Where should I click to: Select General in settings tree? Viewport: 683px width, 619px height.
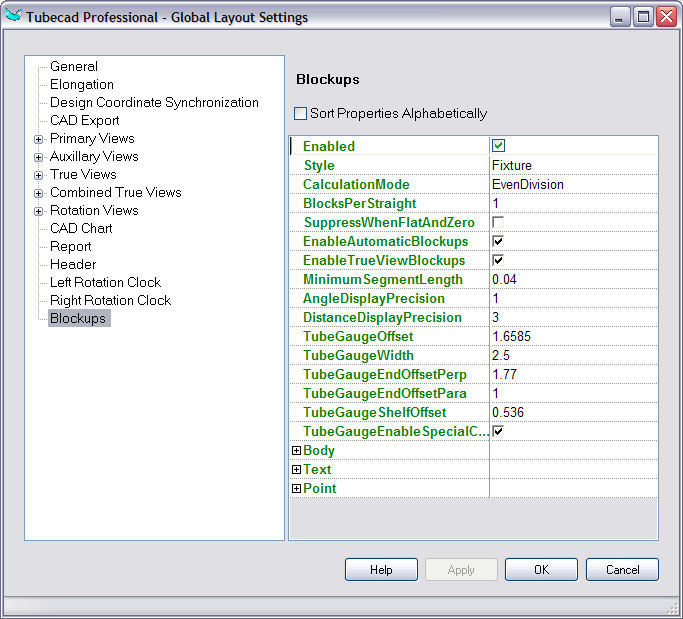click(74, 67)
